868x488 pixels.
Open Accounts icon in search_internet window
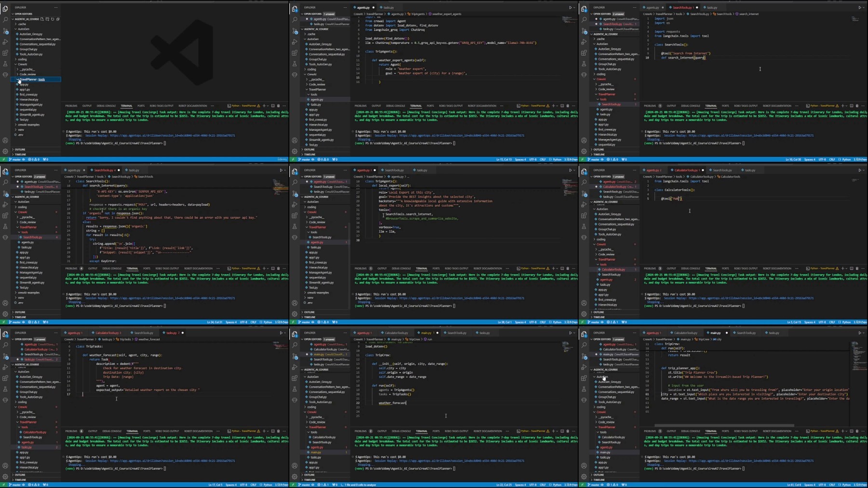pos(584,140)
